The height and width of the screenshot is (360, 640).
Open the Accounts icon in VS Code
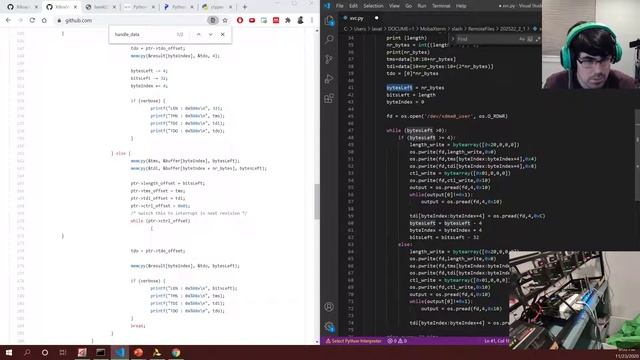point(329,307)
